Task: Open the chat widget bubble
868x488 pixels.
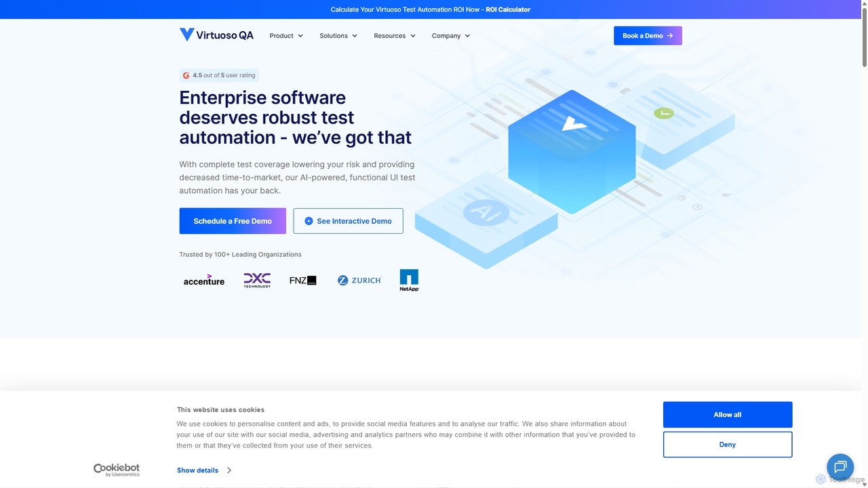Action: (840, 466)
